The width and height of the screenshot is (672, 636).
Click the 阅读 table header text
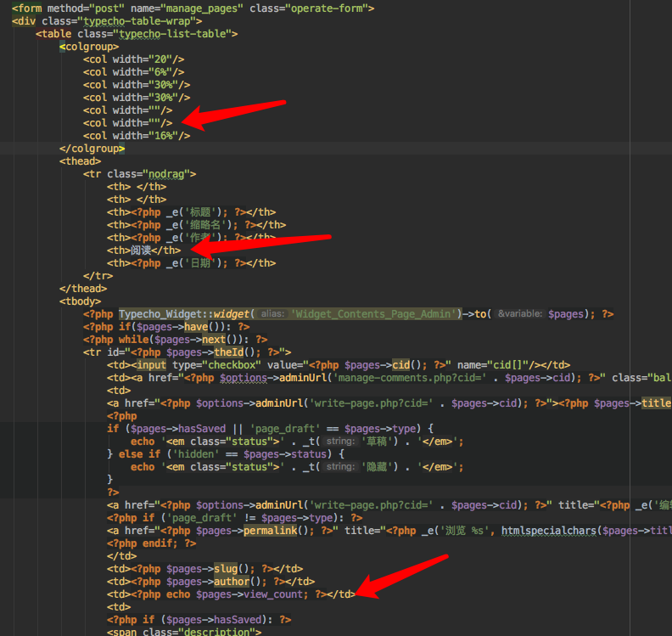[x=142, y=250]
